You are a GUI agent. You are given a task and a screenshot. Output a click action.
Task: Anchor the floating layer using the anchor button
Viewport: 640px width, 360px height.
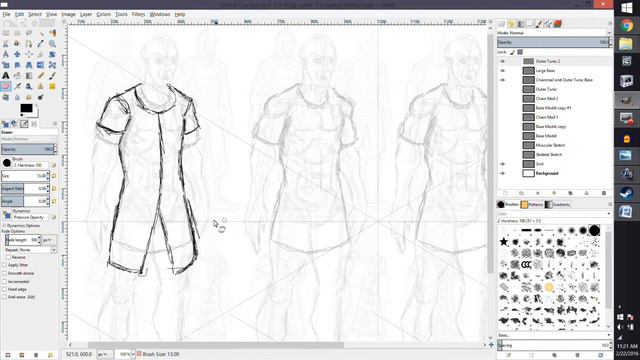tap(587, 193)
